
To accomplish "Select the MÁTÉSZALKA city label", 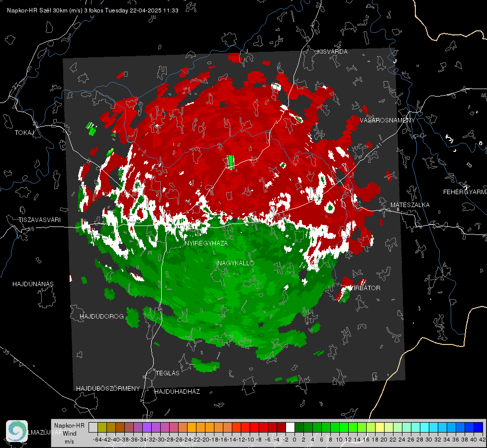I will pos(410,205).
